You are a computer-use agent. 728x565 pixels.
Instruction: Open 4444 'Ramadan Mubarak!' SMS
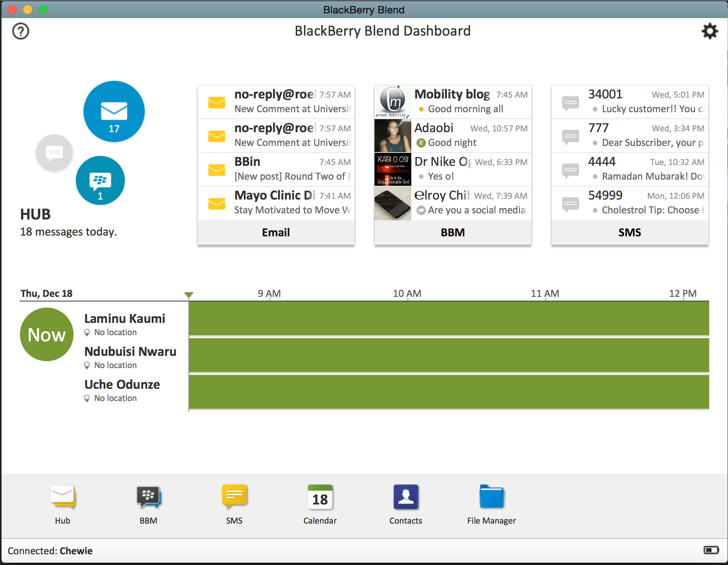(630, 169)
